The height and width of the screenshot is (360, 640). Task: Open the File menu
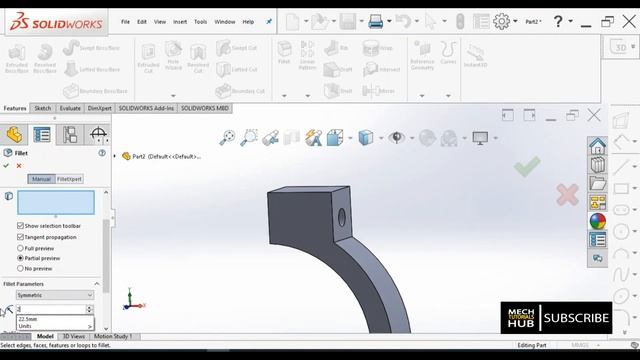coord(125,22)
